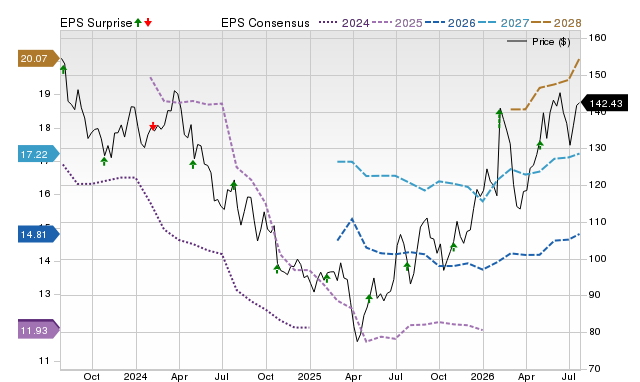This screenshot has height=382, width=640.
Task: Click the 14.81 dark blue value tag
Action: (38, 234)
